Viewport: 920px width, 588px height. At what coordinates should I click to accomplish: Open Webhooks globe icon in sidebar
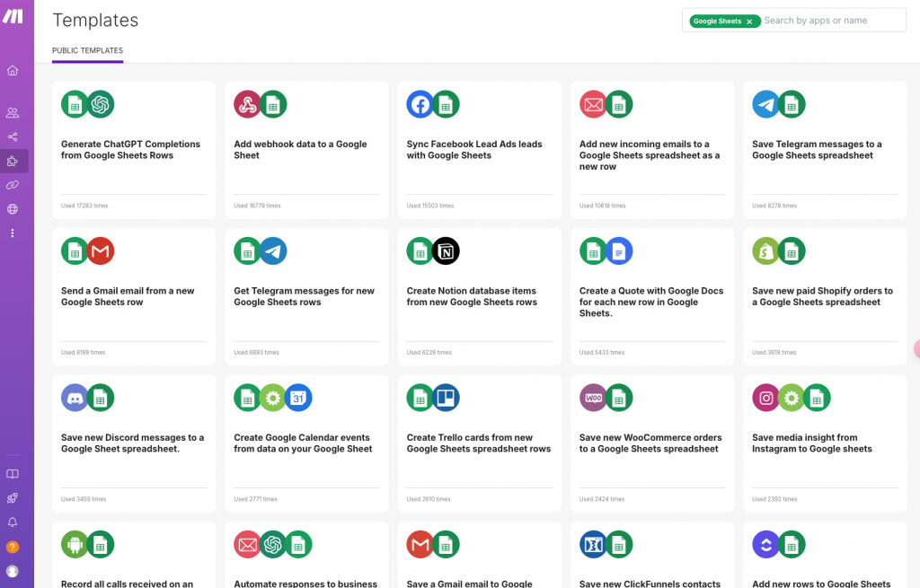coord(13,209)
